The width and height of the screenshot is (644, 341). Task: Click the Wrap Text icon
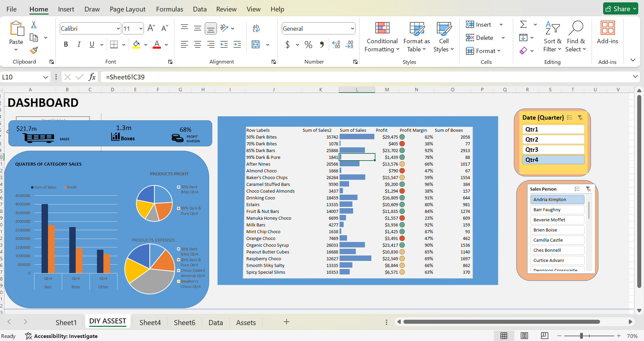pyautogui.click(x=256, y=28)
